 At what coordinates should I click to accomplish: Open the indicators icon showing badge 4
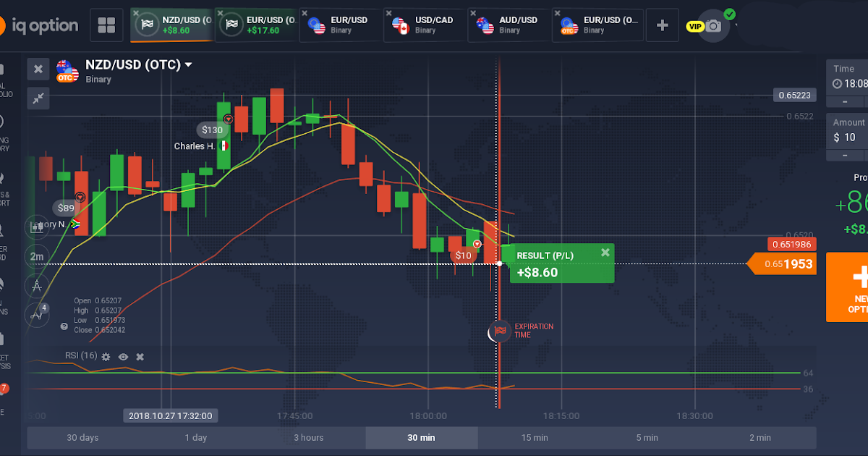pyautogui.click(x=36, y=314)
